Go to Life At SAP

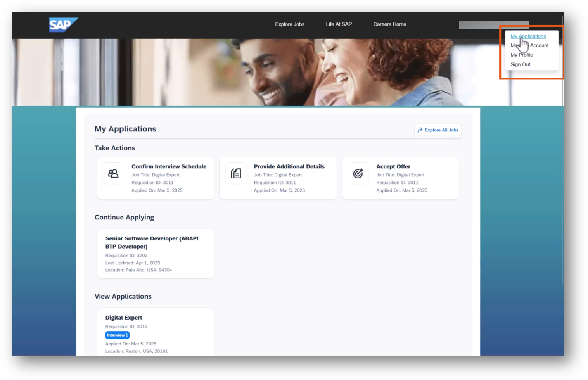point(339,24)
